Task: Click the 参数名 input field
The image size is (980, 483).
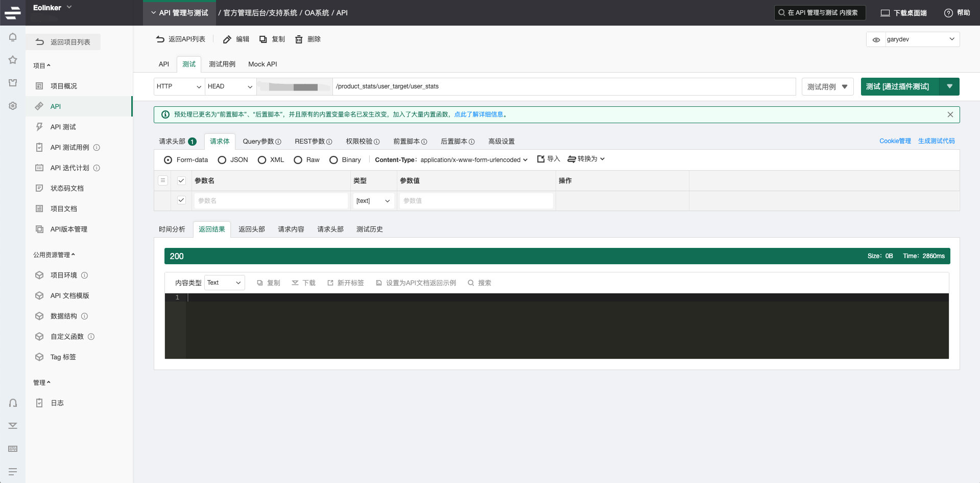Action: [271, 201]
